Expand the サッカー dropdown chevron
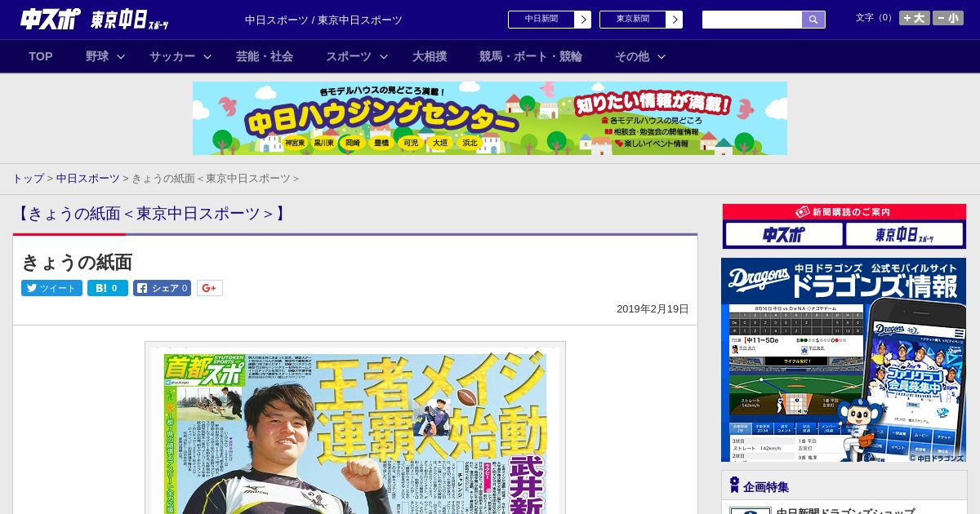The width and height of the screenshot is (980, 514). [x=207, y=56]
